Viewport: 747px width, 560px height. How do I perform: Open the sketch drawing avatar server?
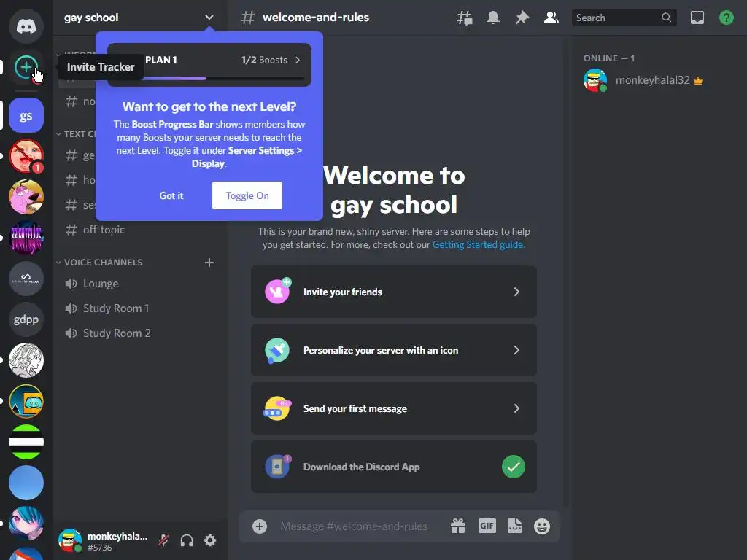point(26,360)
